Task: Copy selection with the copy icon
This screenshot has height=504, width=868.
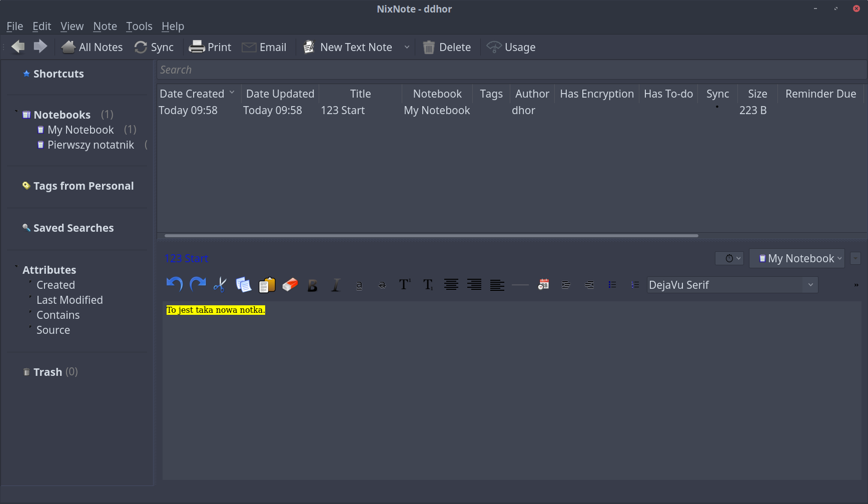Action: [244, 285]
